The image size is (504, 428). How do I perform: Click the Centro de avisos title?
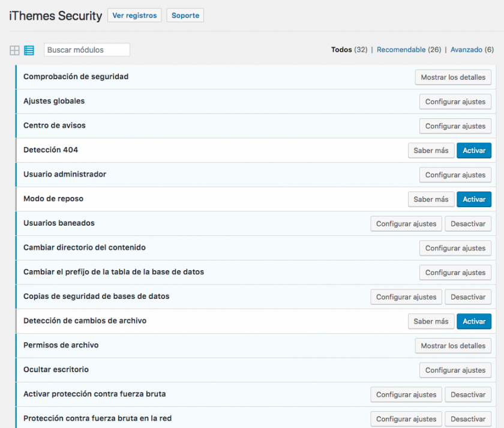(x=55, y=125)
